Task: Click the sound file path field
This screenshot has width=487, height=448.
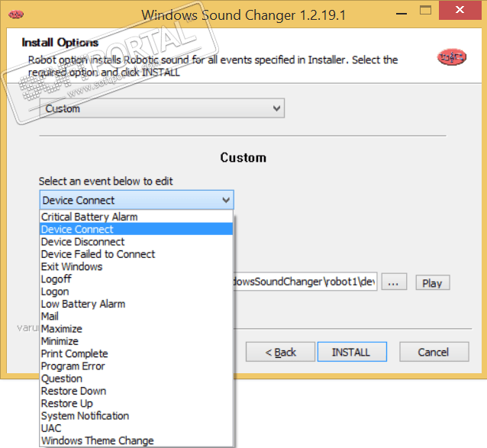Action: (305, 282)
